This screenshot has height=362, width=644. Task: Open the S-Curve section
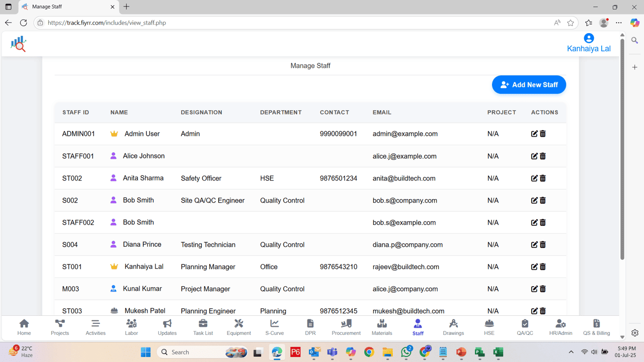point(274,327)
